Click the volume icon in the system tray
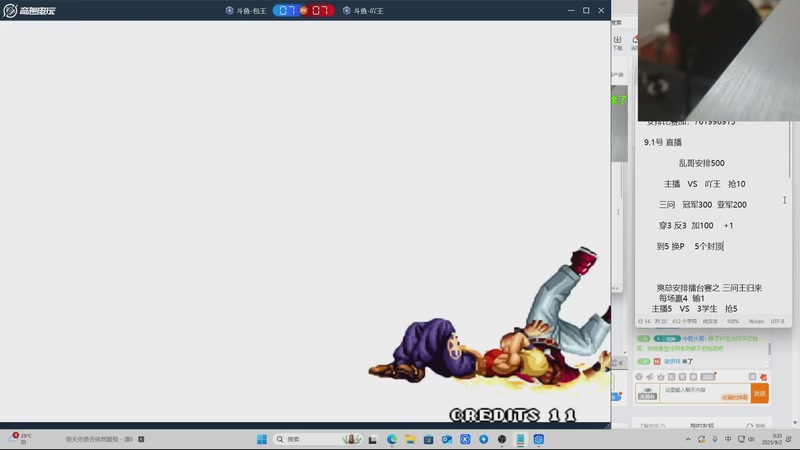The image size is (800, 450). click(752, 439)
